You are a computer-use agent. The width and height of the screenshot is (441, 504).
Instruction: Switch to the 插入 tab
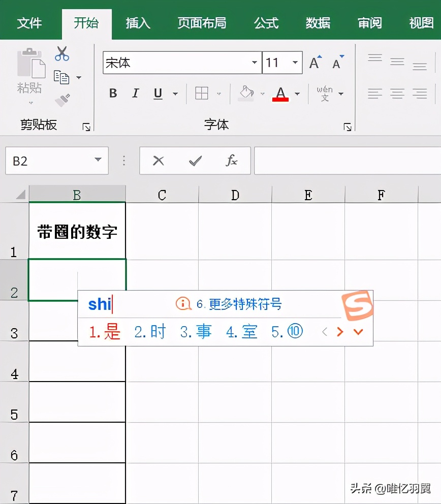pyautogui.click(x=138, y=23)
